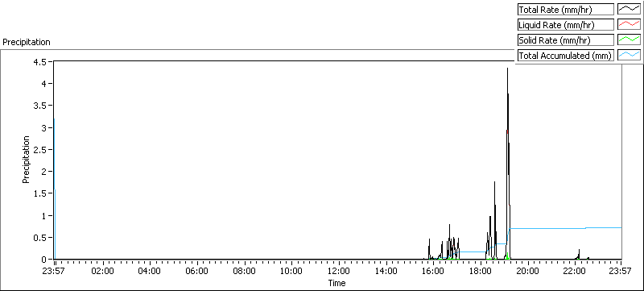Click the 20:00 time axis label

click(527, 272)
